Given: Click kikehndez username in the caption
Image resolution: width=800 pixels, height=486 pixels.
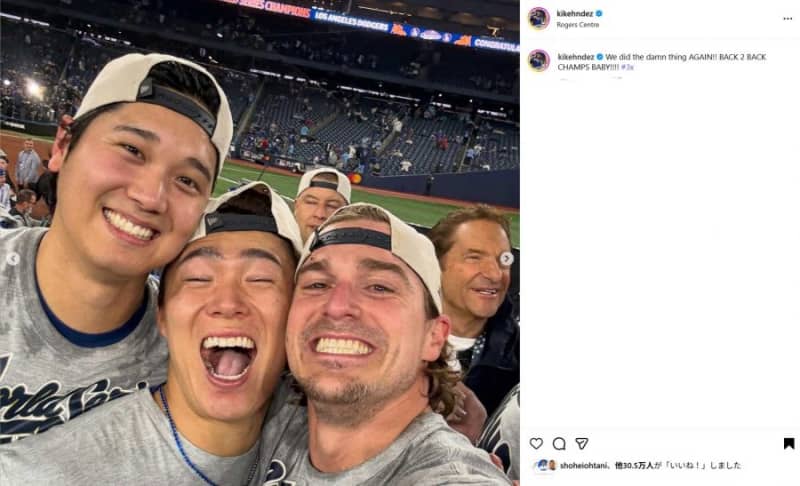Looking at the screenshot, I should (575, 57).
